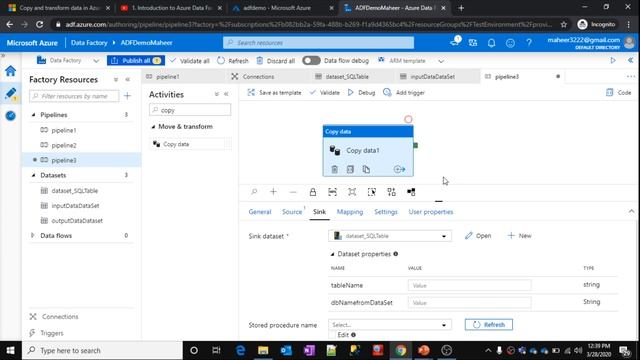Open Outlook from the taskbar

click(286, 350)
